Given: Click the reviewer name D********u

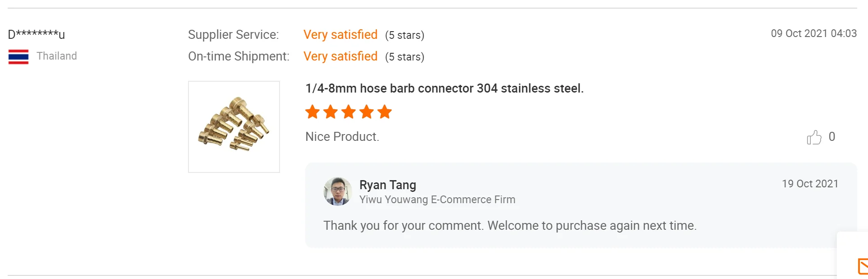Looking at the screenshot, I should click(37, 34).
